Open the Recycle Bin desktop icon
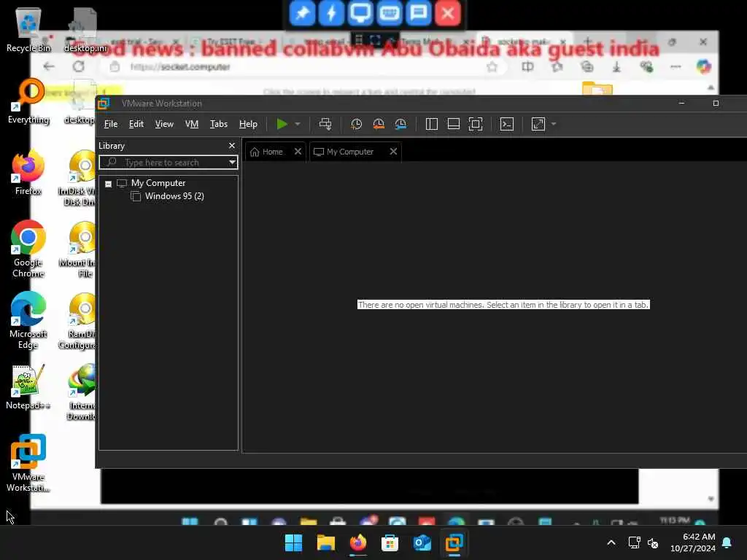 click(x=28, y=29)
